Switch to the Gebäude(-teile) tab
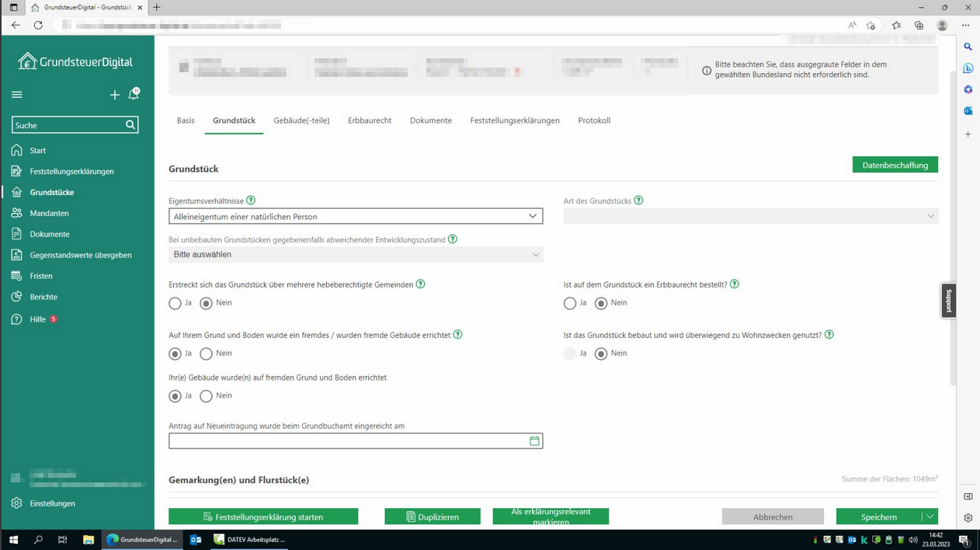This screenshot has width=980, height=550. coord(301,120)
